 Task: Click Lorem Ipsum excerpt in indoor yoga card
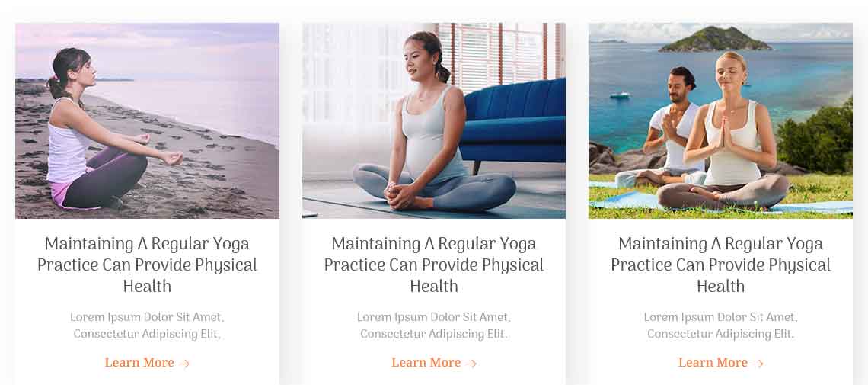click(434, 326)
